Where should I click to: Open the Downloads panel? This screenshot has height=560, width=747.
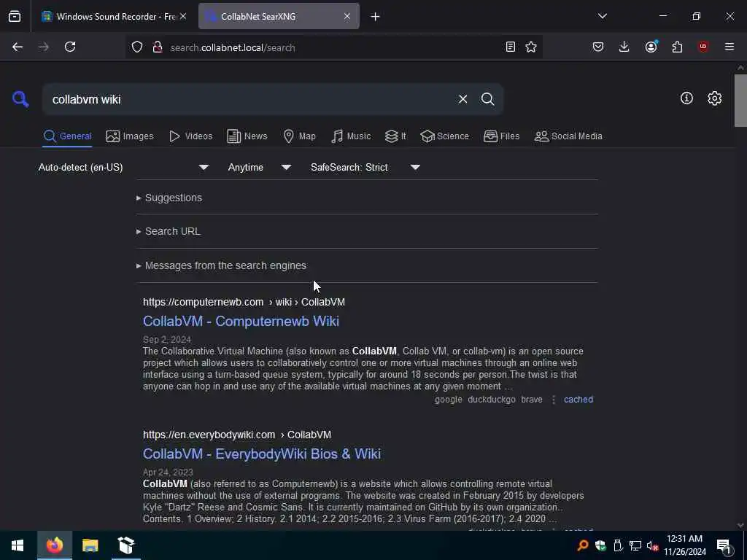point(624,47)
